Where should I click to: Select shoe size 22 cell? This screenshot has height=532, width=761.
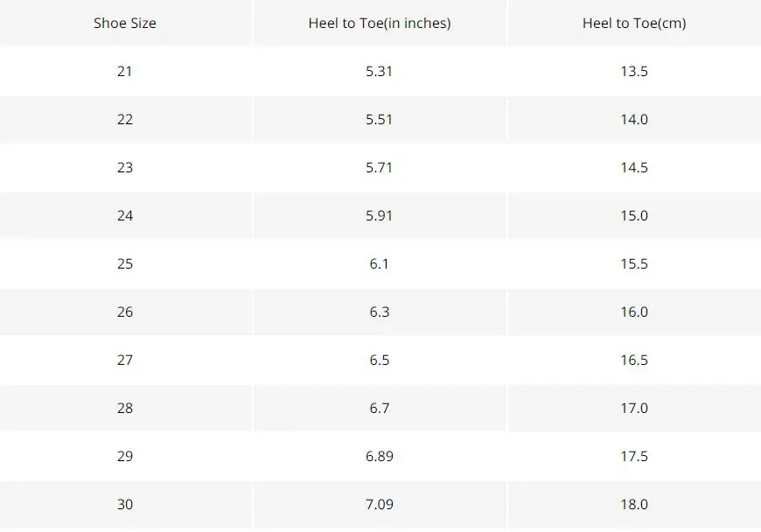coord(125,119)
